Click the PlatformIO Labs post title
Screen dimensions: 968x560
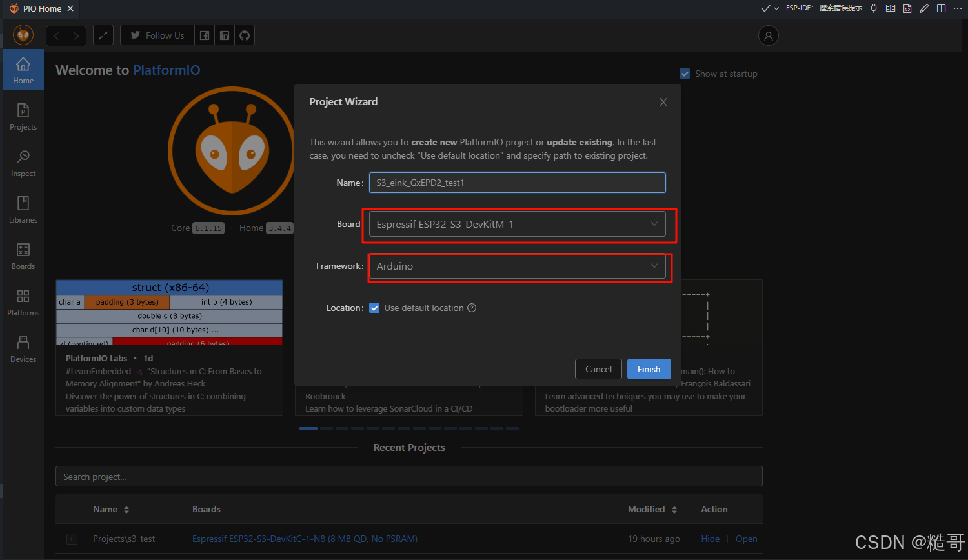tap(96, 358)
